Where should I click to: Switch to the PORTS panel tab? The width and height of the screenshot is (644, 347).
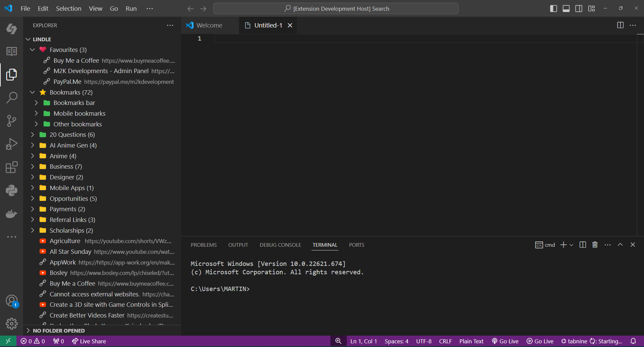point(357,245)
